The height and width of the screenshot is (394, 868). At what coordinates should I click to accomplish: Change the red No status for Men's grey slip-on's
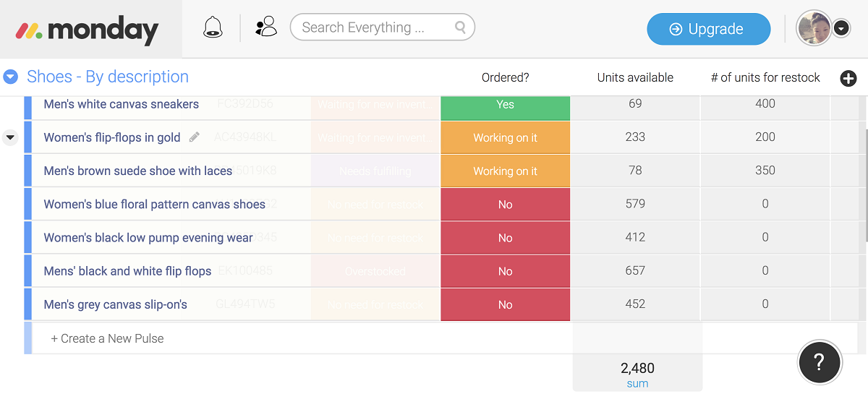click(505, 305)
